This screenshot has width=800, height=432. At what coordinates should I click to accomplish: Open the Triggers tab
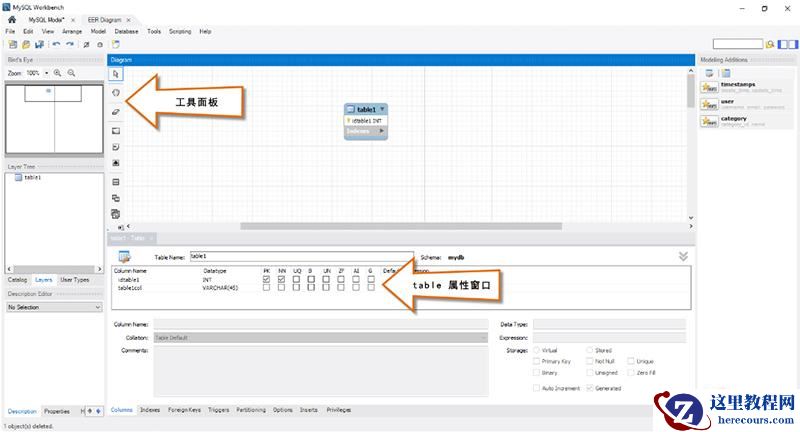pos(219,410)
